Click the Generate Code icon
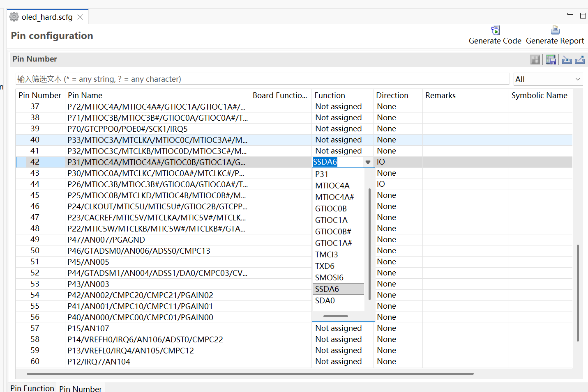 click(x=496, y=30)
